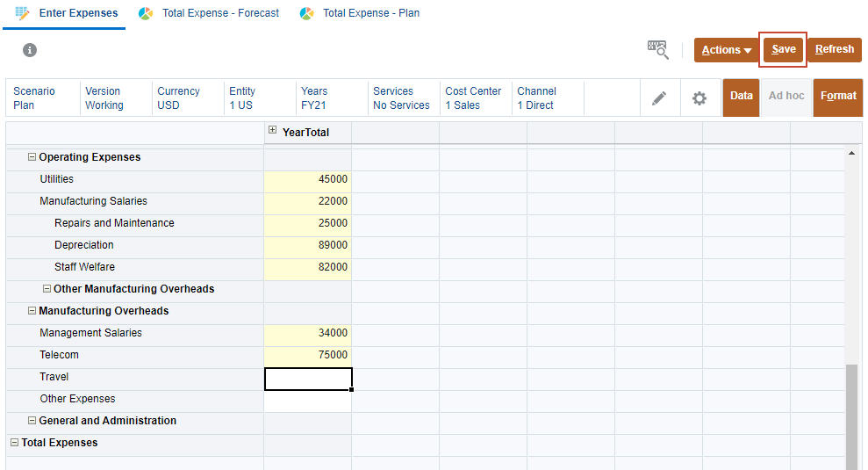Collapse General and Administration row
Viewport: 868px width, 470px height.
click(32, 421)
